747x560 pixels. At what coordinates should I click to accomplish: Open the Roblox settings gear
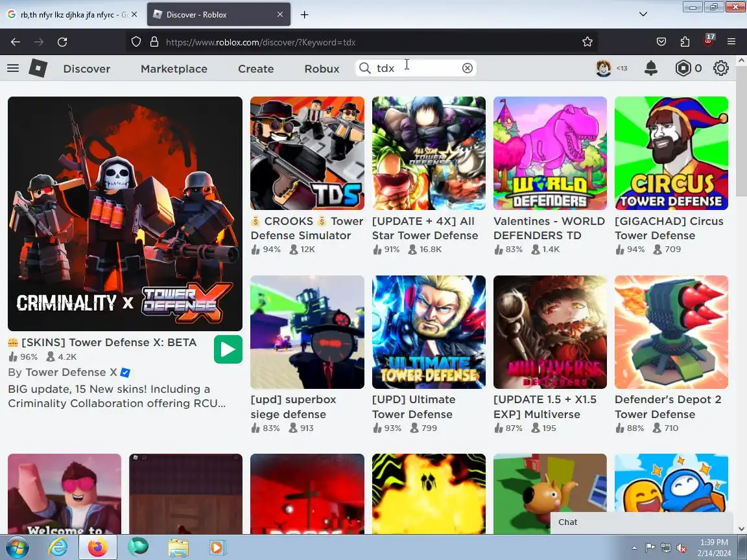(721, 68)
